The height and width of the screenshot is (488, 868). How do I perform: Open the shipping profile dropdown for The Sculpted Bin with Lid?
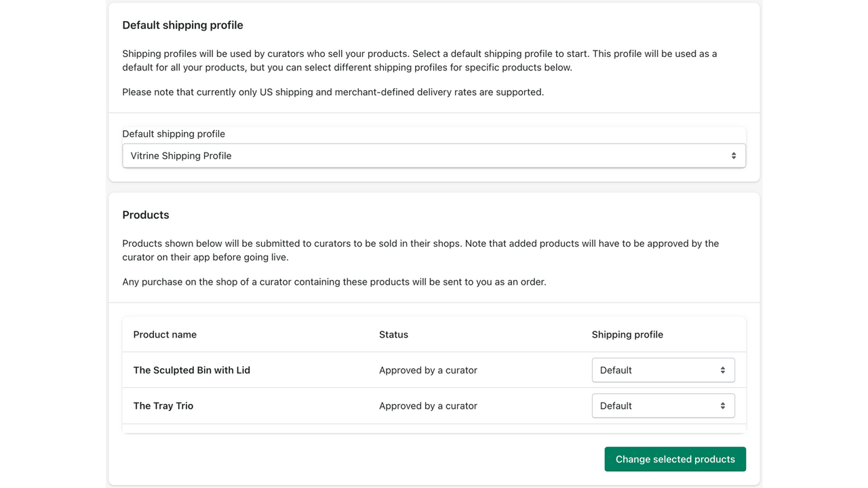663,370
